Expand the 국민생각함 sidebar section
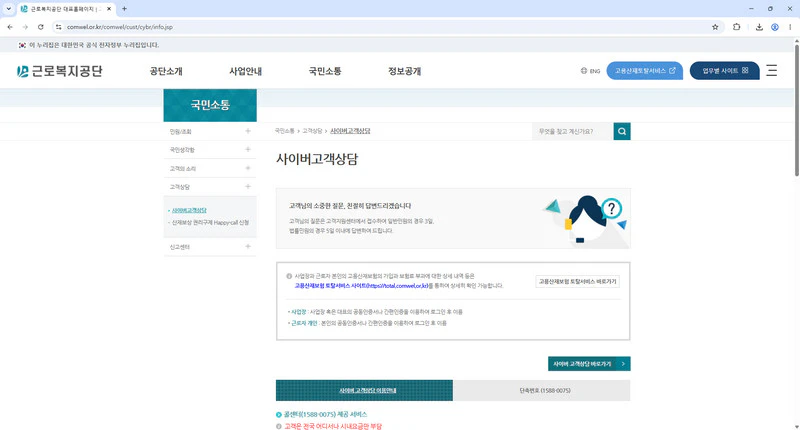 click(210, 150)
